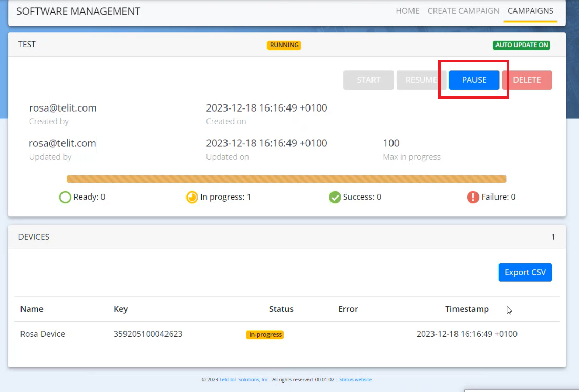The image size is (579, 392).
Task: Sort by the Timestamp column header
Action: (x=467, y=309)
